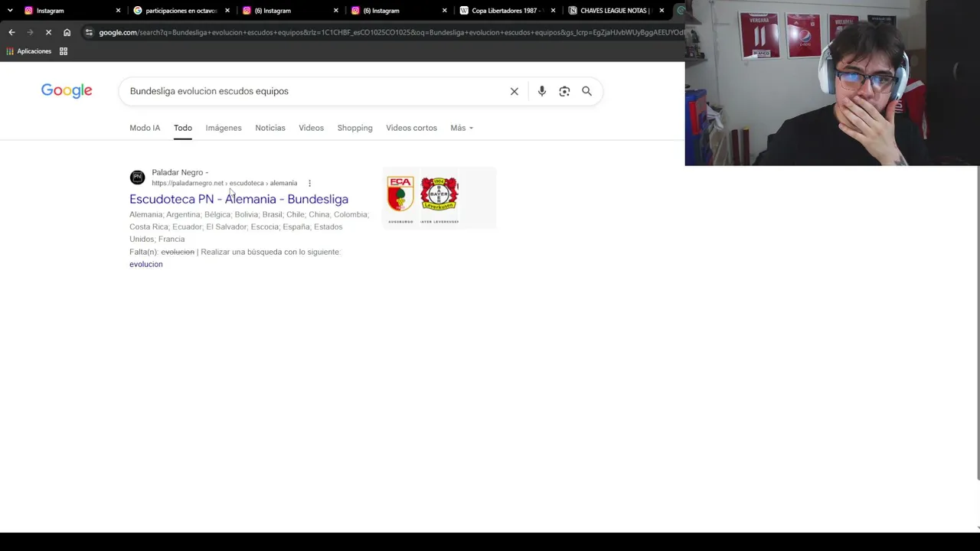Image resolution: width=980 pixels, height=551 pixels.
Task: Close the Copa Libertadores 1987 tab
Action: click(x=553, y=11)
